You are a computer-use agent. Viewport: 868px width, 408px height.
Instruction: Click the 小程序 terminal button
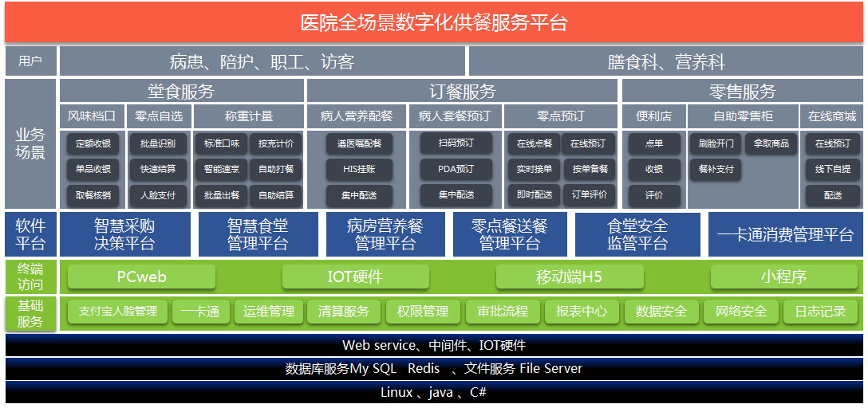pos(783,277)
